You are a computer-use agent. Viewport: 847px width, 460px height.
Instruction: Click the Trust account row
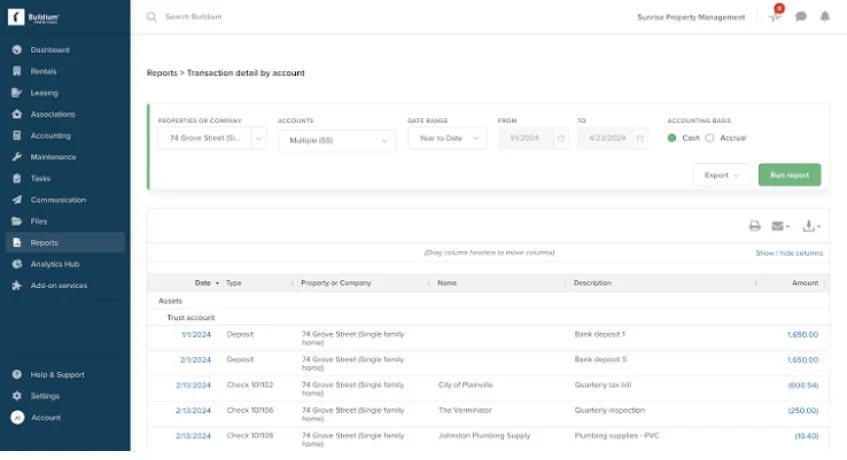(488, 317)
